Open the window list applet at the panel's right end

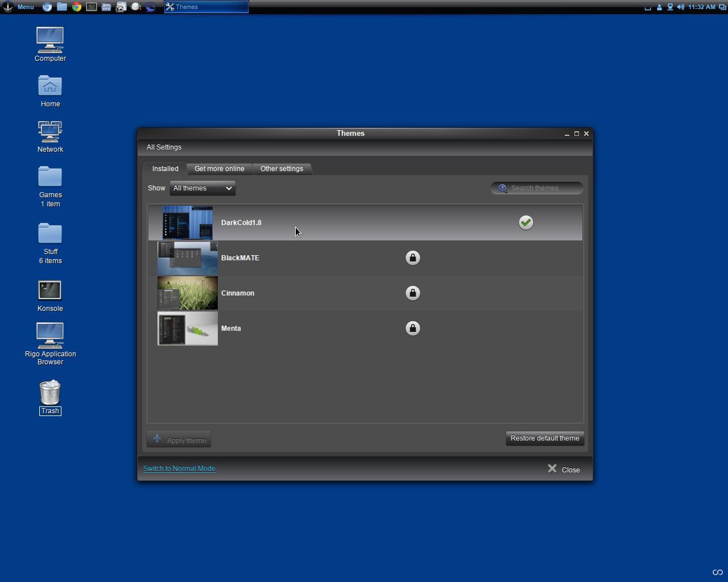point(722,7)
